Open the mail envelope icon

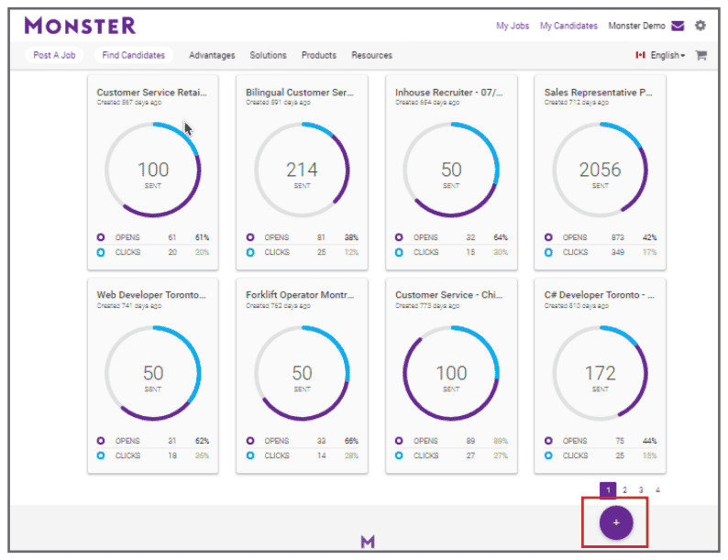tap(678, 26)
